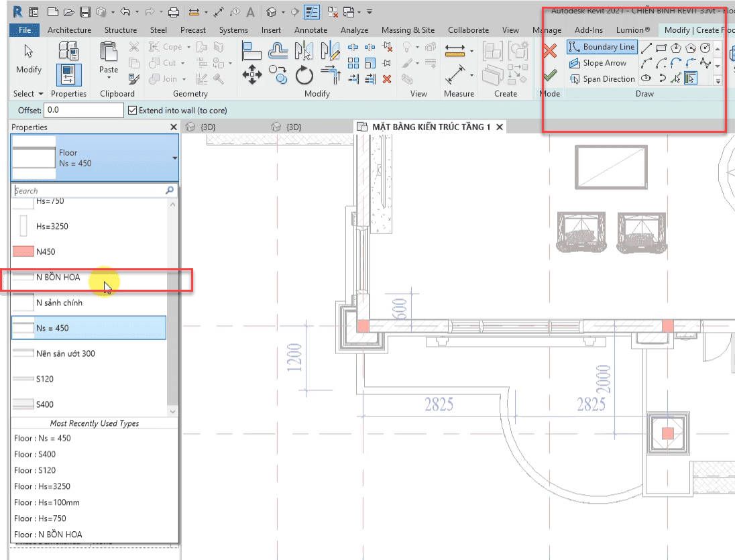Switch to the Massing & Site tab
The width and height of the screenshot is (735, 560).
point(408,30)
